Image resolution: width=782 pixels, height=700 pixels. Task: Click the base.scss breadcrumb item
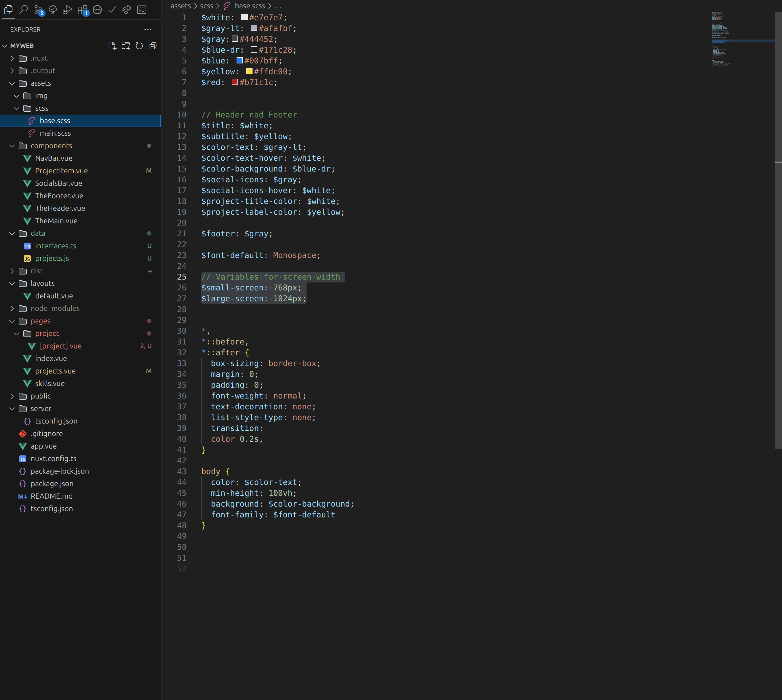click(x=249, y=6)
